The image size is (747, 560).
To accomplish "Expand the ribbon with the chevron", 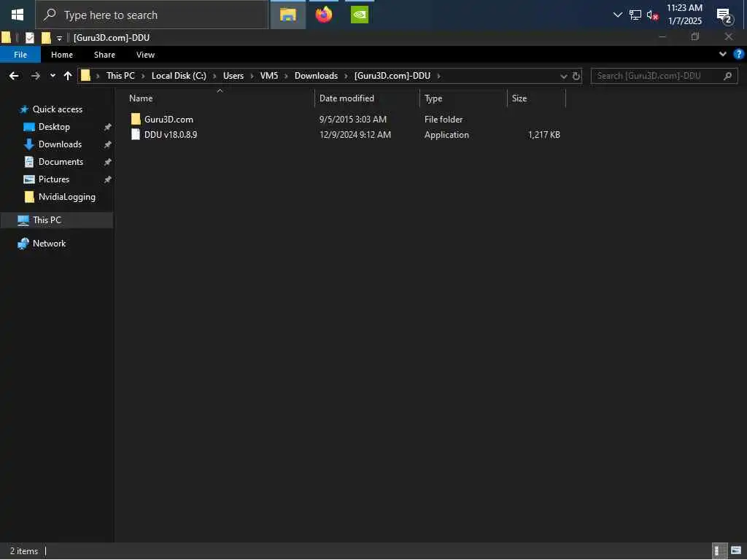I will coord(723,54).
